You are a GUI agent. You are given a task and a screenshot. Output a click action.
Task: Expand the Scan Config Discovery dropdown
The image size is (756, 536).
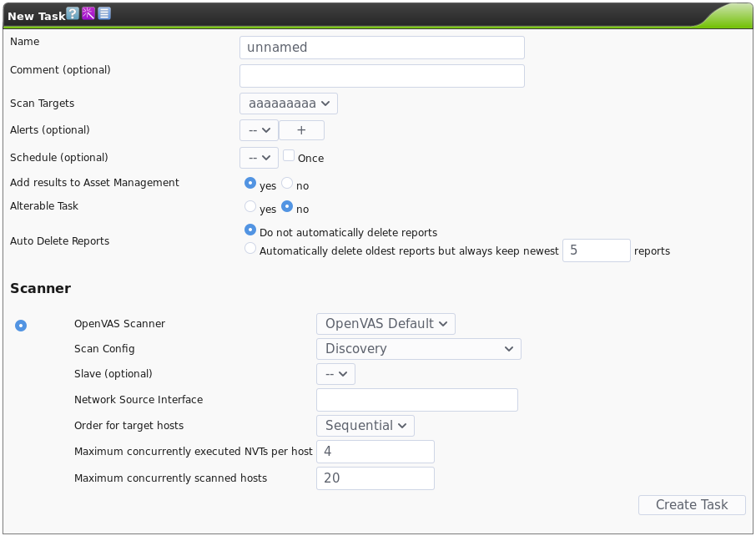coord(418,349)
